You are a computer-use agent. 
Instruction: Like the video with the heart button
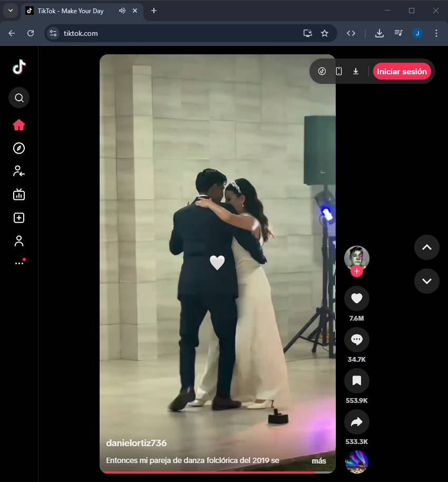356,298
